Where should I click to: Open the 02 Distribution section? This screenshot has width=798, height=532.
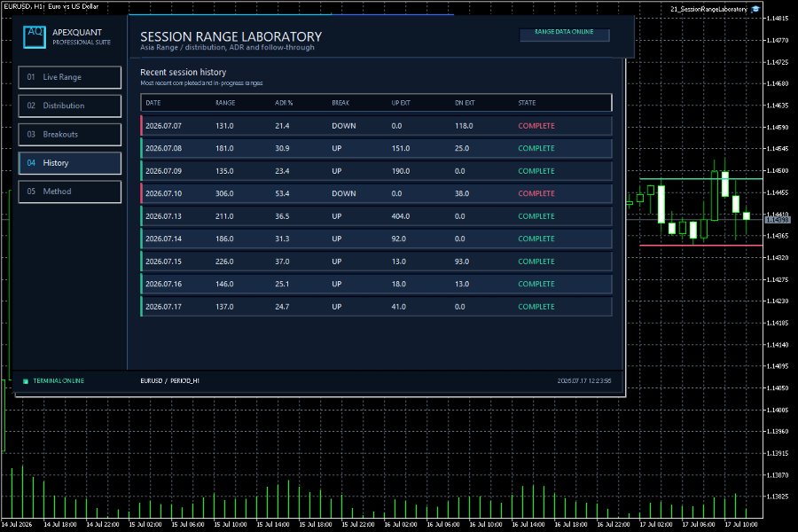pyautogui.click(x=70, y=106)
